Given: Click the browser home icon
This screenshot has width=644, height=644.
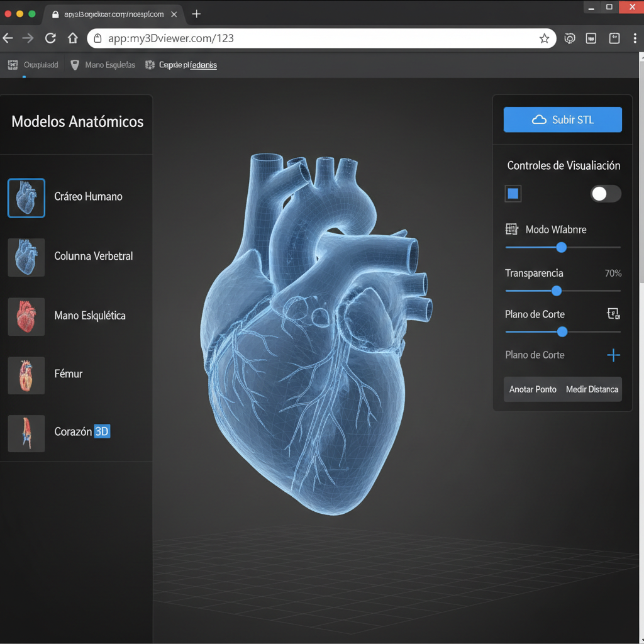Looking at the screenshot, I should (73, 38).
